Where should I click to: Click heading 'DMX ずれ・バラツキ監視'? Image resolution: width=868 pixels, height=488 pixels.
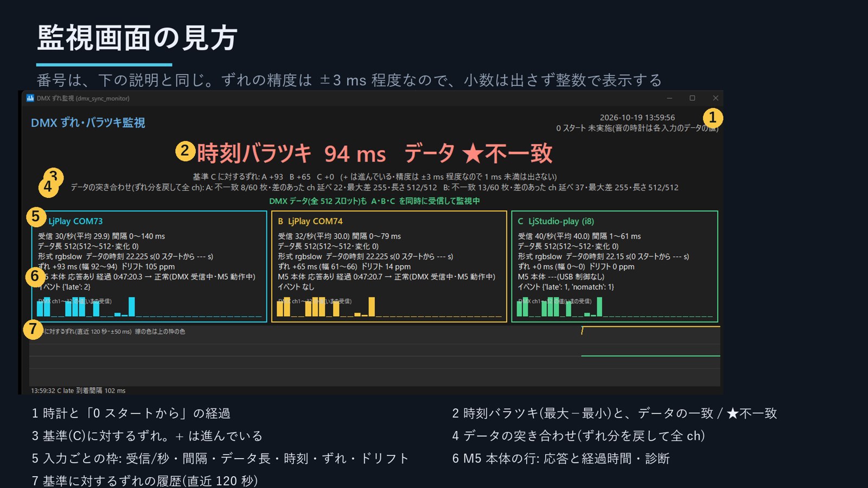88,123
